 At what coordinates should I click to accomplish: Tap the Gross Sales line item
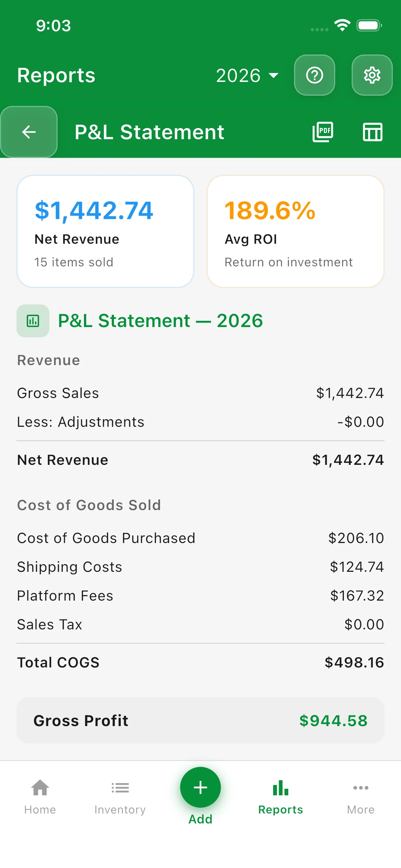click(200, 393)
